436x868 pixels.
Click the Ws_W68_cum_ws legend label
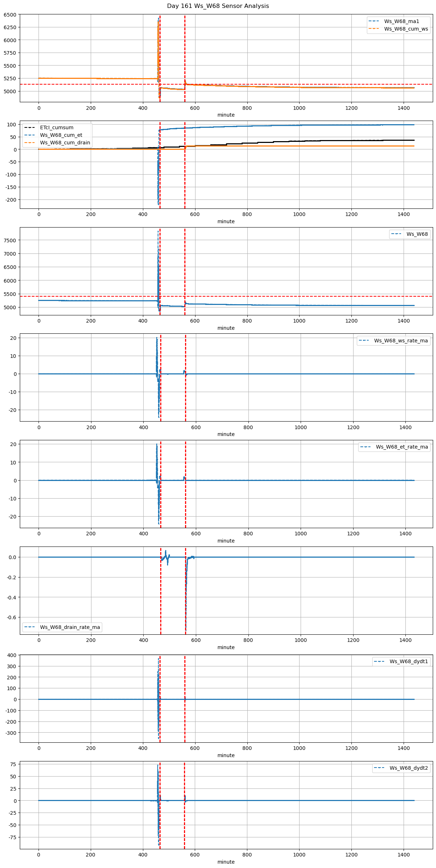tap(406, 29)
